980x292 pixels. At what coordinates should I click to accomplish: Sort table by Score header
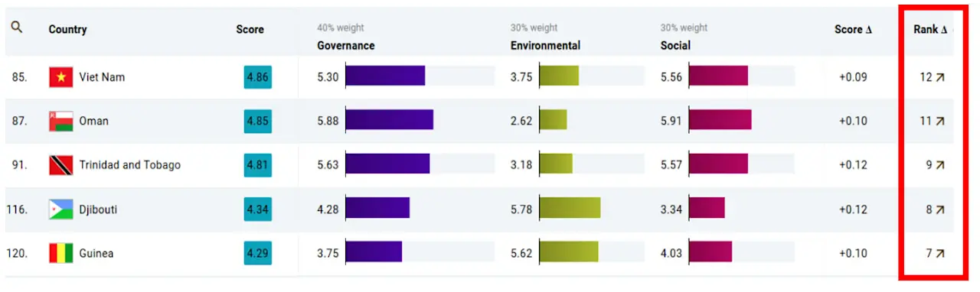(250, 29)
